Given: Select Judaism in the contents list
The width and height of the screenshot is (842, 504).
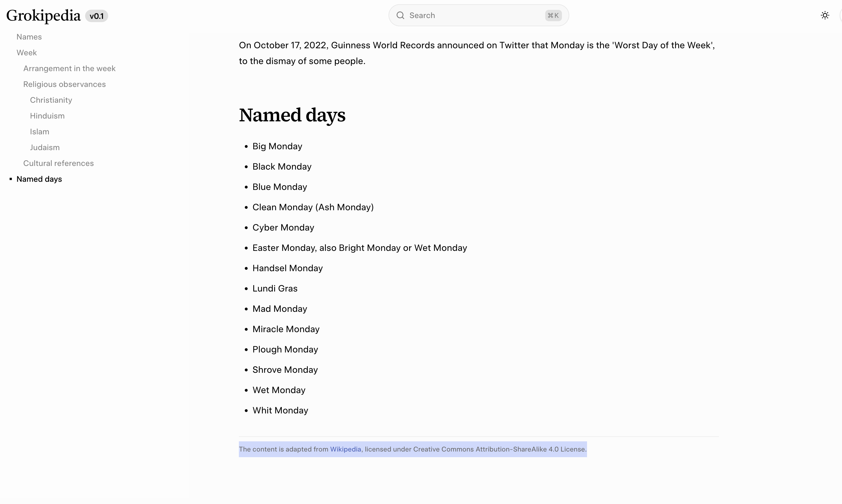Looking at the screenshot, I should [45, 147].
